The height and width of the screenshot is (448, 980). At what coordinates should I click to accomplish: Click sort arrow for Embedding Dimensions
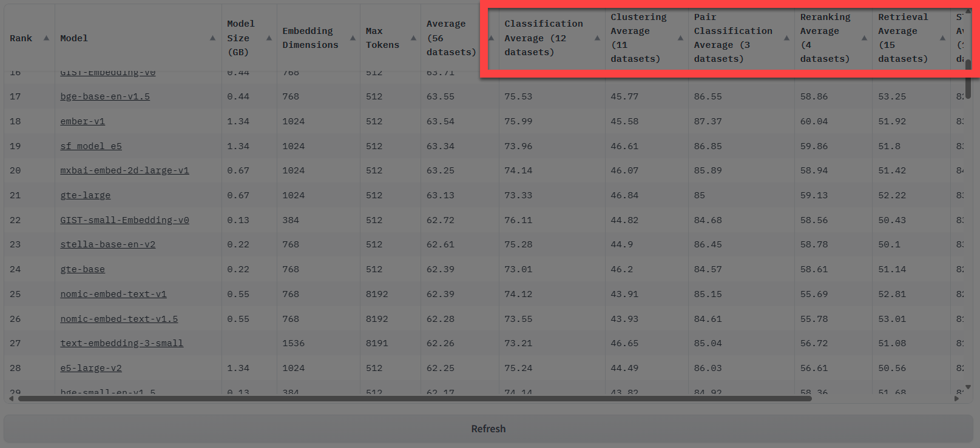pyautogui.click(x=353, y=38)
